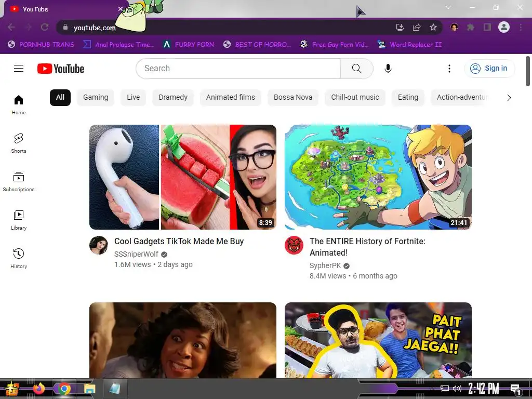Click the page vertical scrollbar thumb

point(528,71)
